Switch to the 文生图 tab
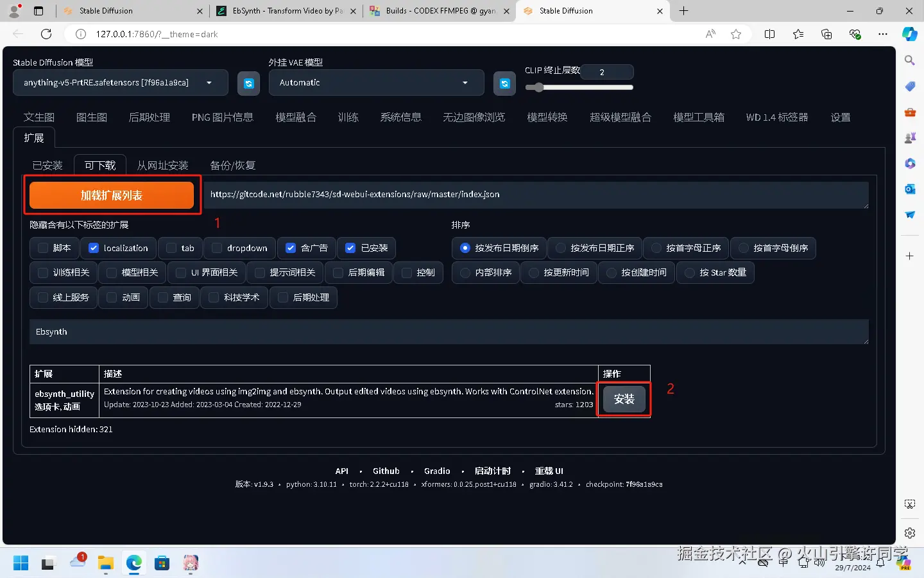 point(39,117)
